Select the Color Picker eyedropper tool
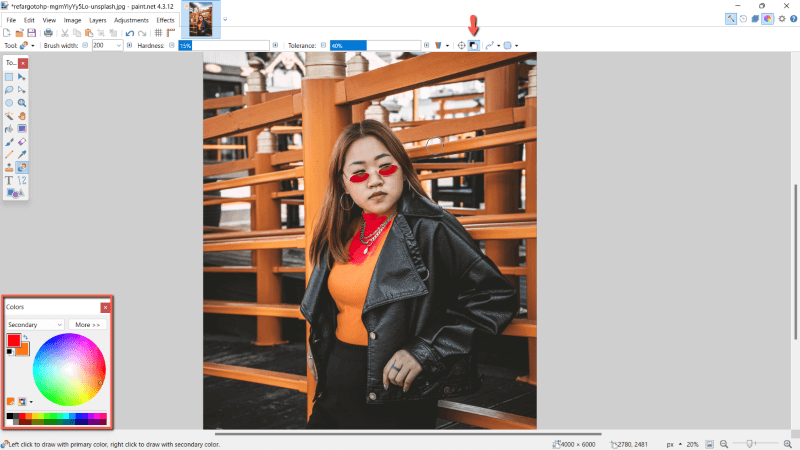This screenshot has width=800, height=450. click(x=22, y=155)
